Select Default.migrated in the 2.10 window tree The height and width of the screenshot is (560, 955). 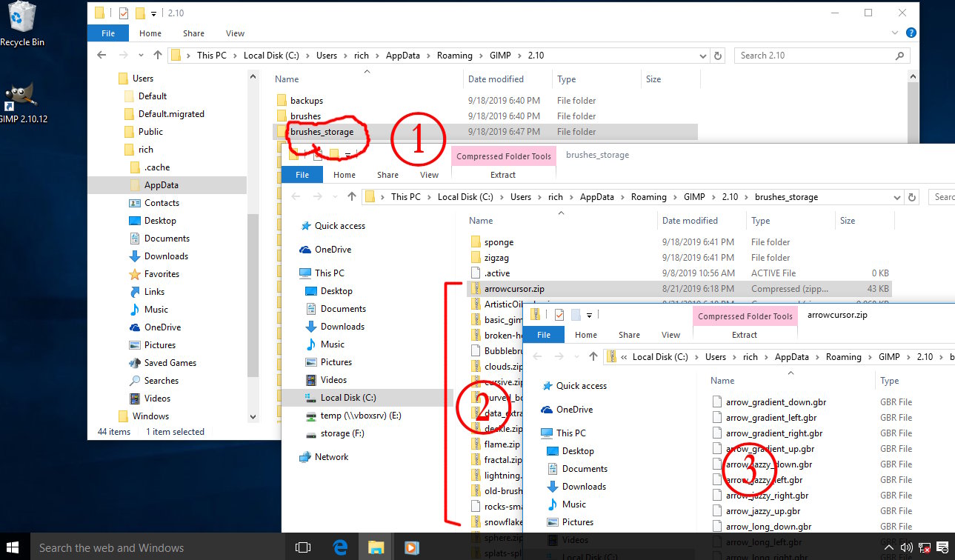(171, 114)
